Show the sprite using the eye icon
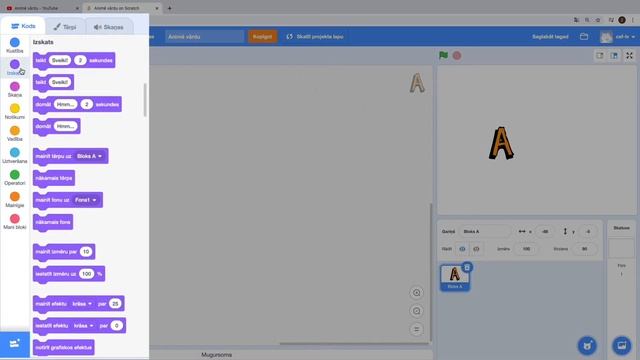 click(x=462, y=249)
